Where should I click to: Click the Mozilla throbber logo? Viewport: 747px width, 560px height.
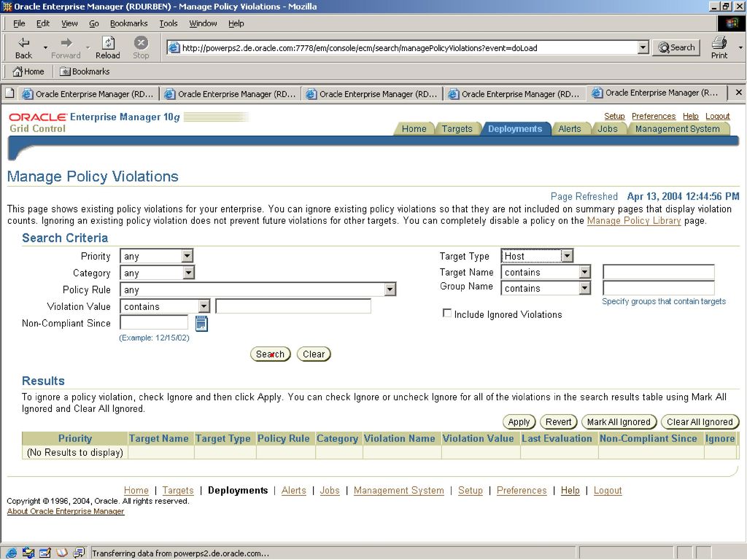click(x=731, y=23)
